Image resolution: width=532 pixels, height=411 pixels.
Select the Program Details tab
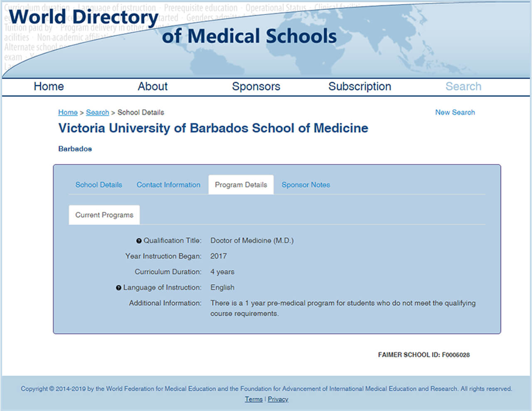pyautogui.click(x=241, y=185)
